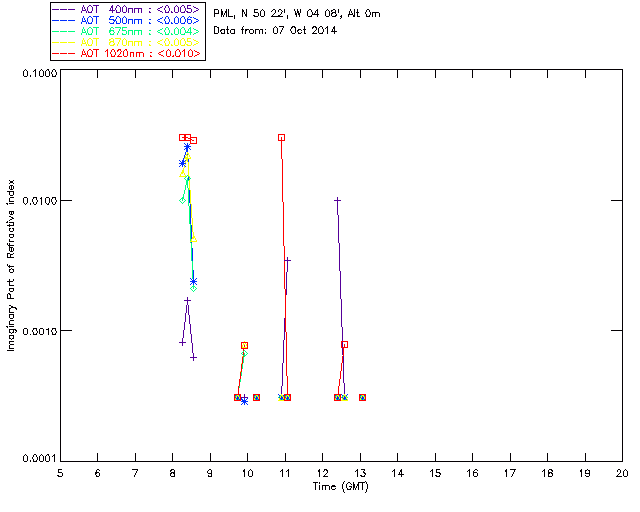The height and width of the screenshot is (512, 640).
Task: Click the x-axis tick label 9
Action: [x=210, y=473]
